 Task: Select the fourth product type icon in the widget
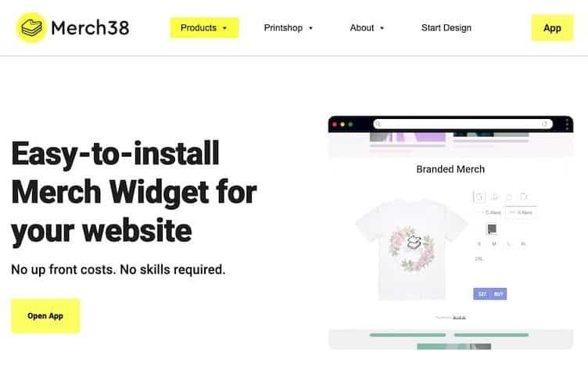(524, 196)
